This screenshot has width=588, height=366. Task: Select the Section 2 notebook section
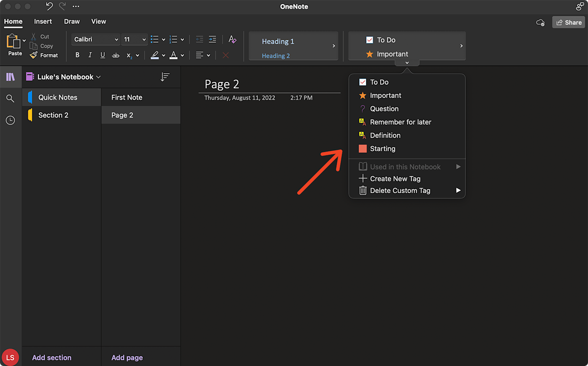point(53,115)
